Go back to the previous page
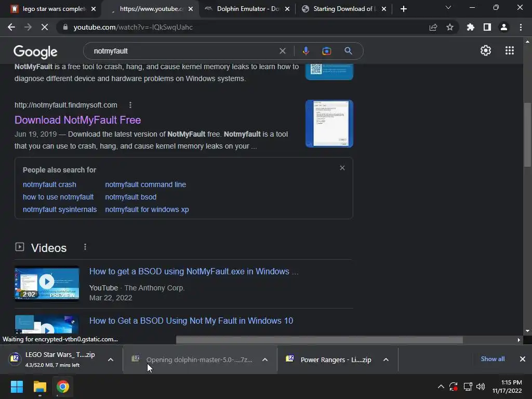This screenshot has width=532, height=399. 11,27
